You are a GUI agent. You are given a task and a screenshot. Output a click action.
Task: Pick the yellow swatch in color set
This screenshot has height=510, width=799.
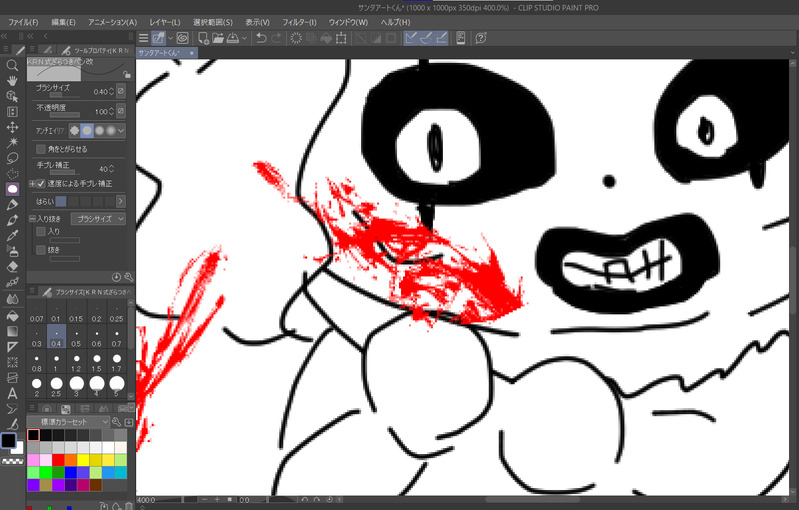point(83,460)
